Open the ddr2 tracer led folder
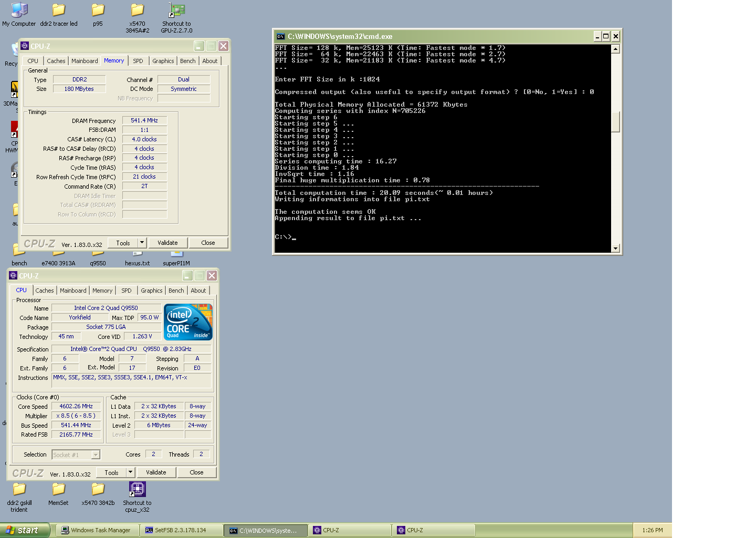Screen dimensions: 756x538 (59, 14)
